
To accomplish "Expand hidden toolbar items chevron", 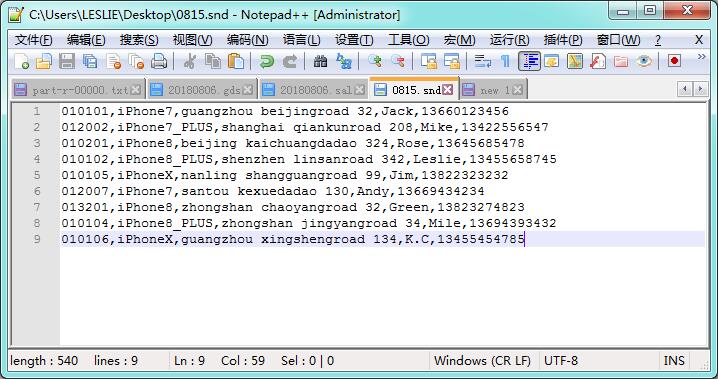I will 701,57.
